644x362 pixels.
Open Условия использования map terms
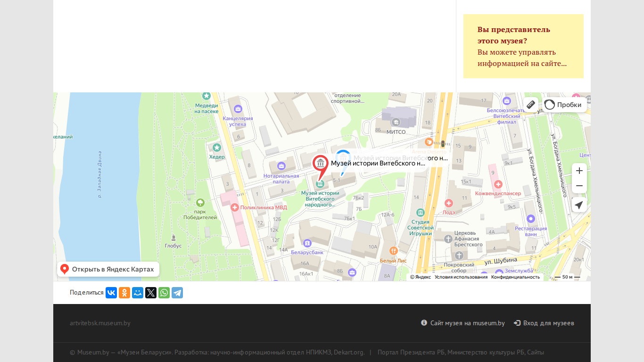tap(461, 277)
